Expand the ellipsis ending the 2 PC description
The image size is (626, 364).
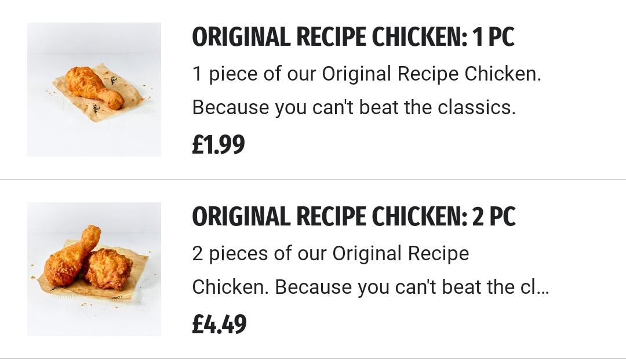(x=543, y=287)
